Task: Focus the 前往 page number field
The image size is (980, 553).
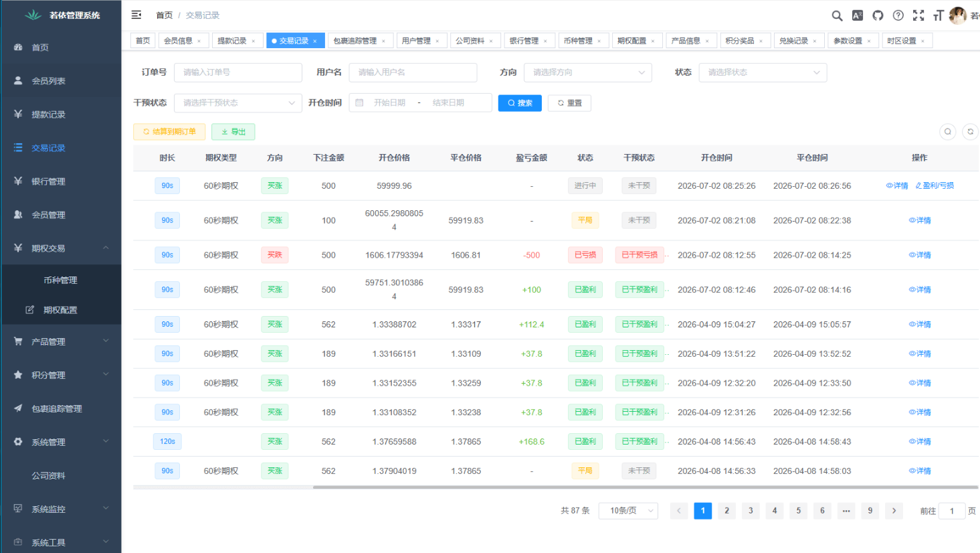Action: [952, 511]
